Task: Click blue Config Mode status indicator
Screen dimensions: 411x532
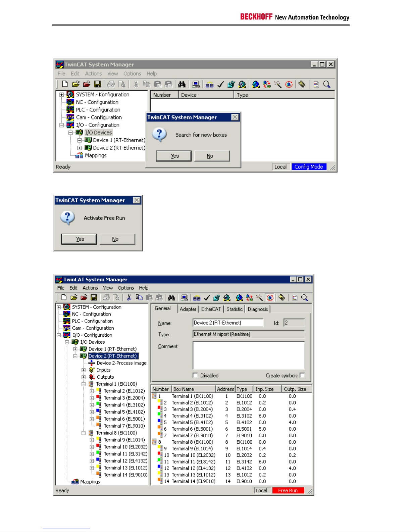Action: [x=309, y=167]
